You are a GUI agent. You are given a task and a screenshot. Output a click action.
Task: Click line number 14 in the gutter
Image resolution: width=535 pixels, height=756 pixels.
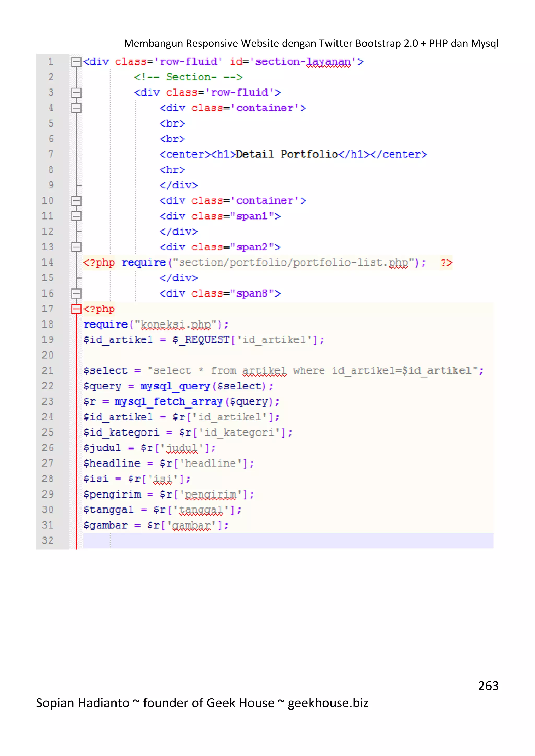click(x=48, y=262)
